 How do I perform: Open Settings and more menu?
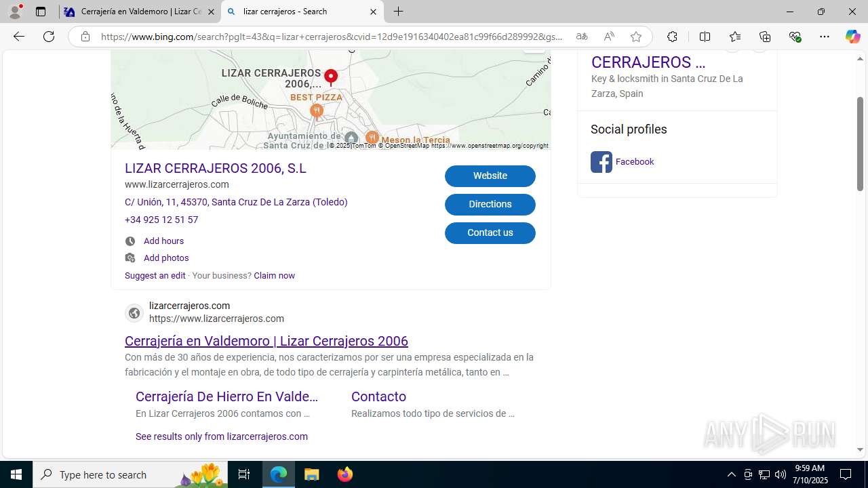coord(825,37)
